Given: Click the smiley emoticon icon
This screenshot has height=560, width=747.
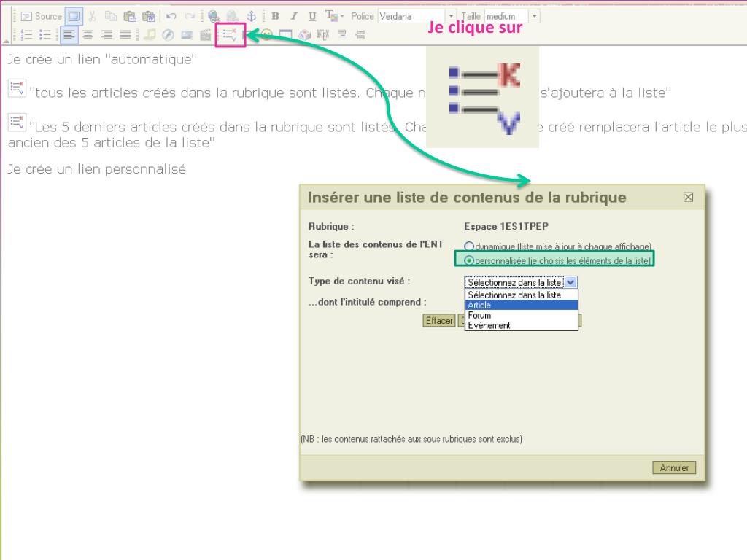Looking at the screenshot, I should (x=267, y=35).
